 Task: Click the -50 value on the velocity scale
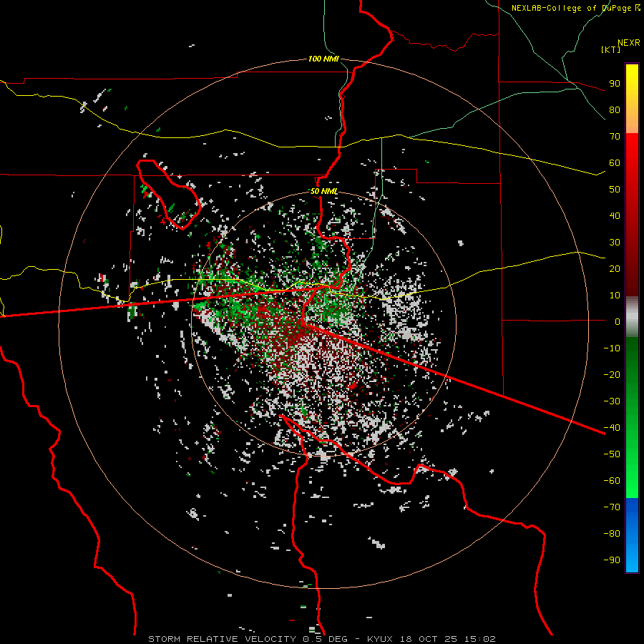click(x=612, y=454)
